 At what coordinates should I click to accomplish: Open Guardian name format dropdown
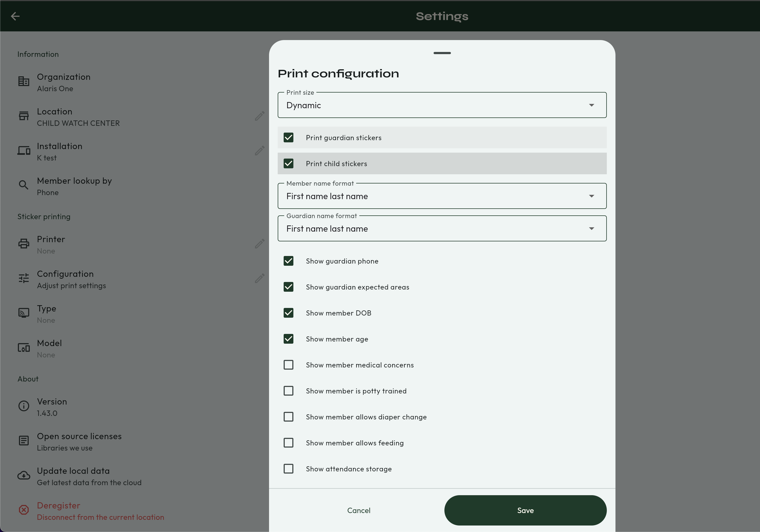click(442, 229)
